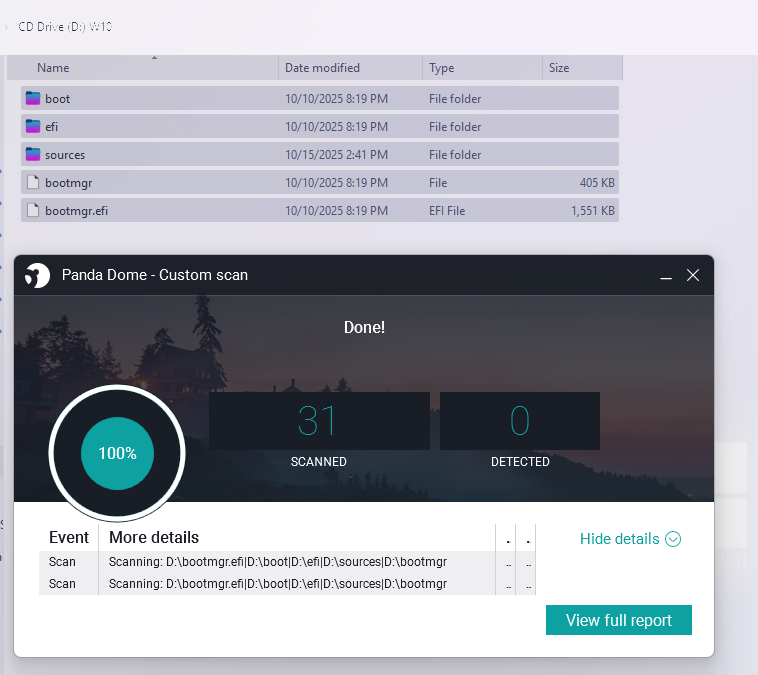Select the second Scan event row
This screenshot has width=758, height=675.
pos(287,584)
